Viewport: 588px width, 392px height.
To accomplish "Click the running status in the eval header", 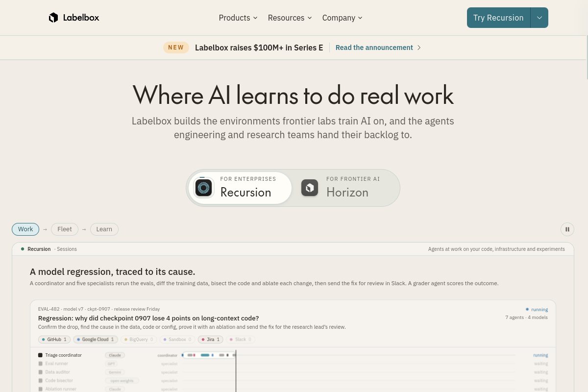I will tap(537, 310).
